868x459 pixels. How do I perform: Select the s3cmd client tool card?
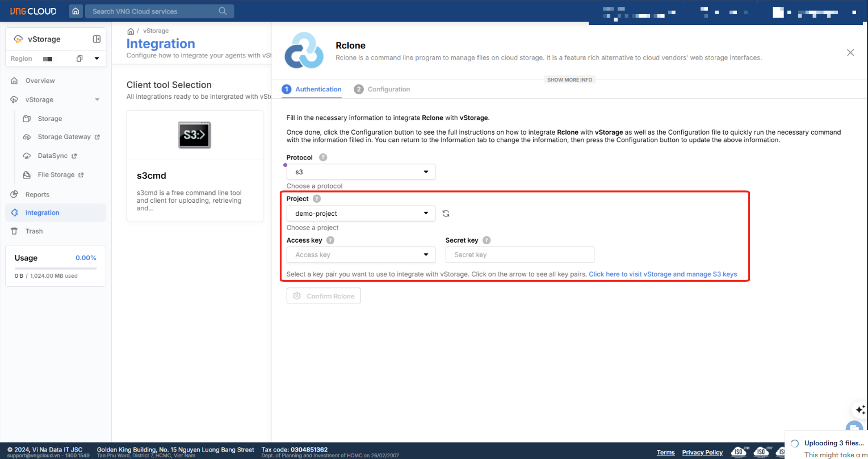pos(195,166)
